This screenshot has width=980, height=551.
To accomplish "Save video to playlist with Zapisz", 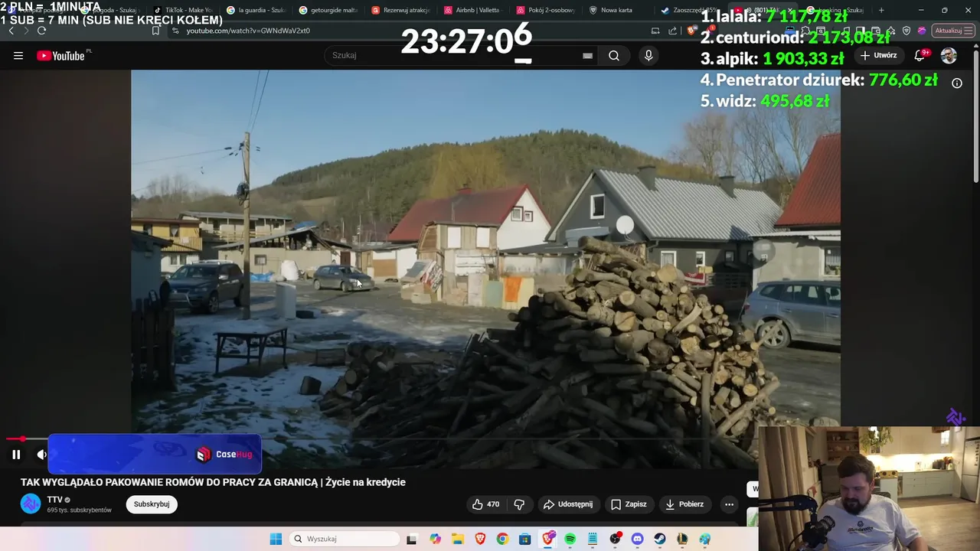I will tap(629, 504).
